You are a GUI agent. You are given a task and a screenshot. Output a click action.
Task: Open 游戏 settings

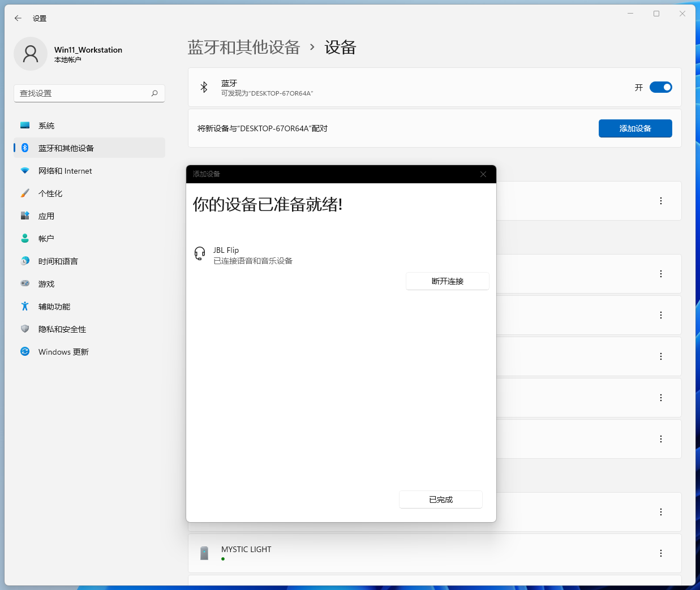pyautogui.click(x=89, y=284)
